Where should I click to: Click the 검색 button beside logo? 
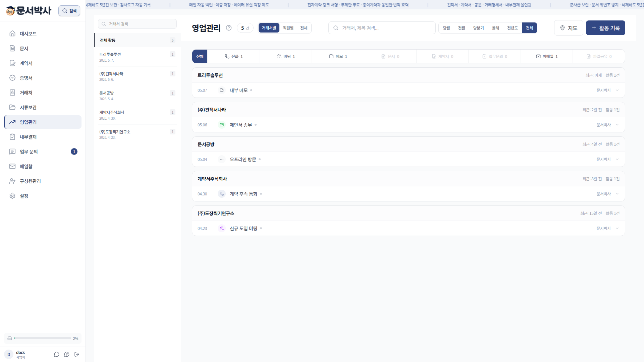[x=69, y=11]
